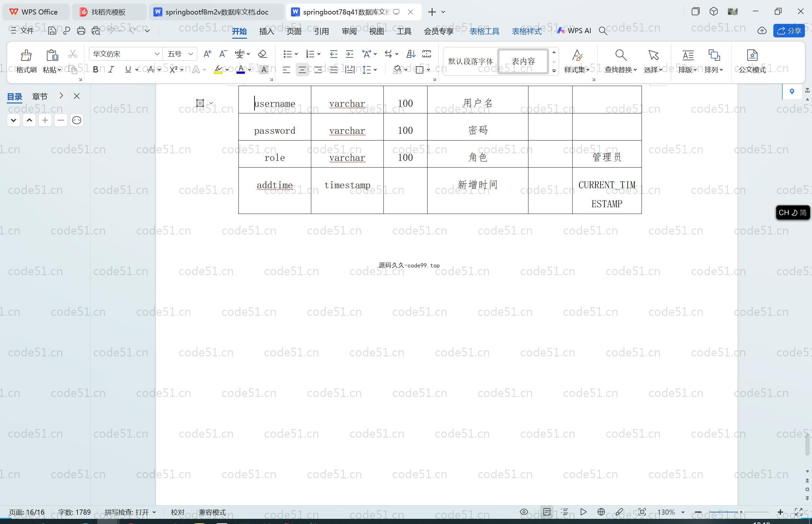Select the 默认段落字体 style
The image size is (812, 524).
click(x=470, y=61)
